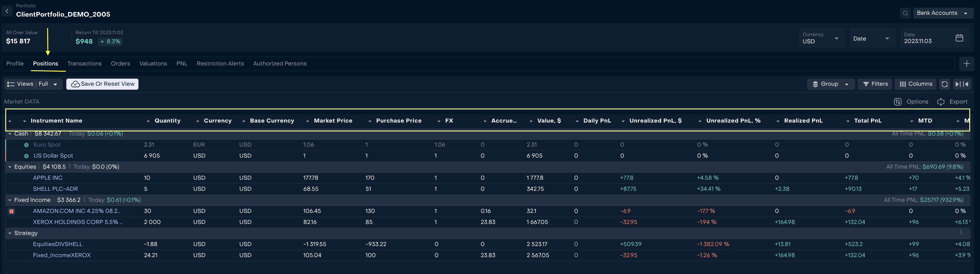Click the red alert icon beside Amazon bond

(x=11, y=211)
